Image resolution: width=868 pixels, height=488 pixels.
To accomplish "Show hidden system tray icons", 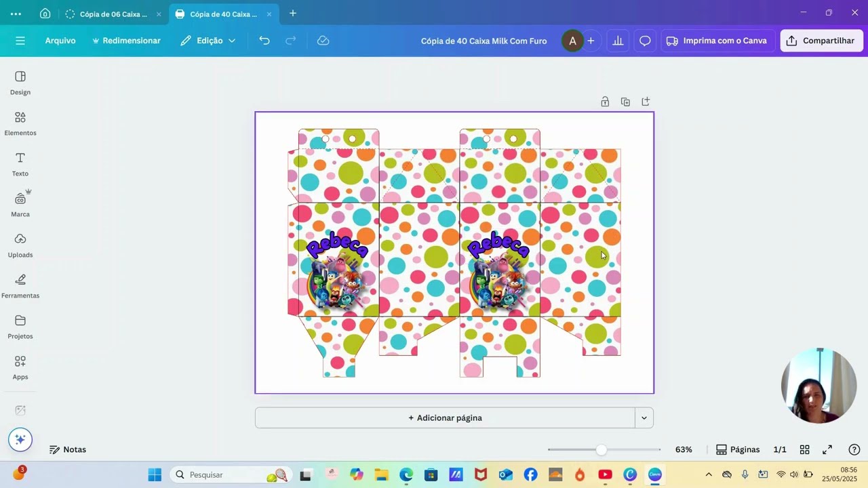I will click(709, 474).
